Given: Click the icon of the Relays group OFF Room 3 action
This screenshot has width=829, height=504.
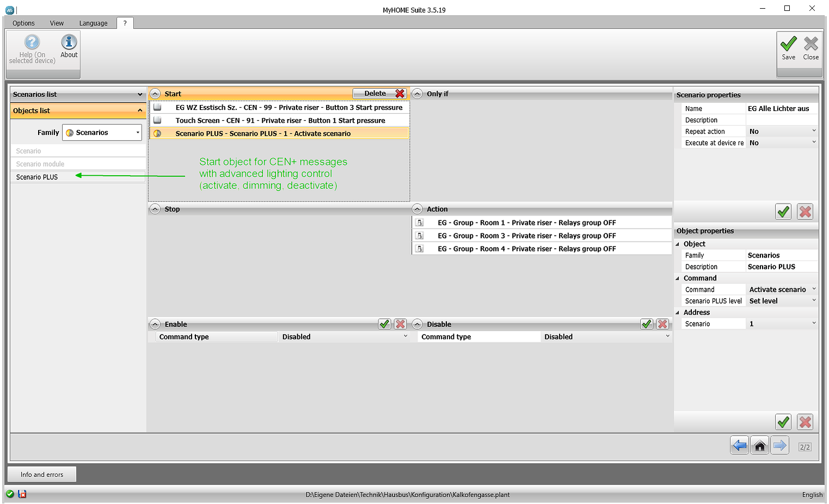Looking at the screenshot, I should [420, 236].
